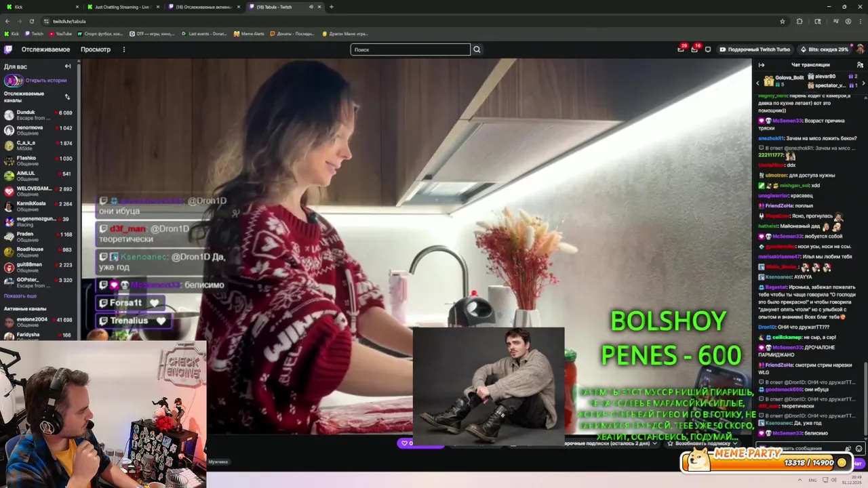Open the guit88man channel in the sidebar
Screen dimensions: 868x488
click(40, 267)
